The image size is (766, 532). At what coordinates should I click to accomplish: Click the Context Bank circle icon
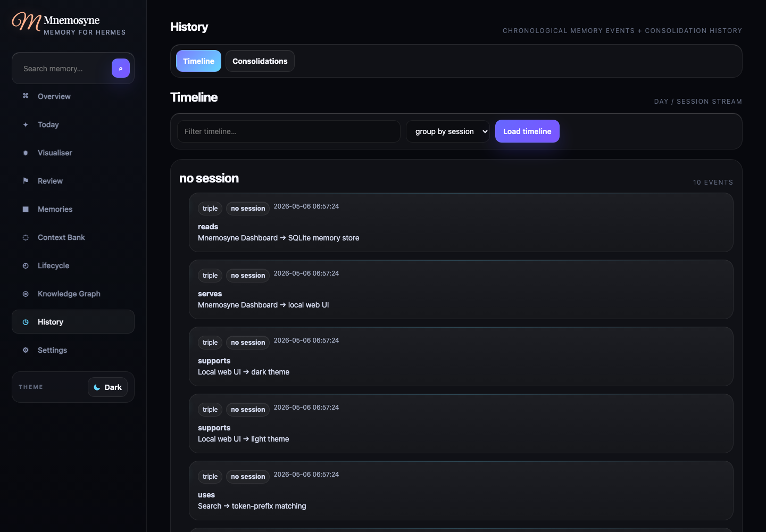click(x=26, y=237)
